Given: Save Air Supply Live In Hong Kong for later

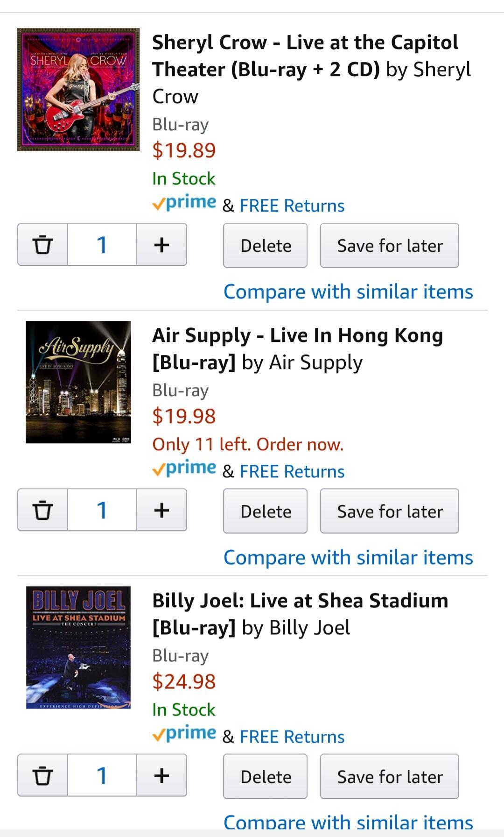Looking at the screenshot, I should (389, 511).
